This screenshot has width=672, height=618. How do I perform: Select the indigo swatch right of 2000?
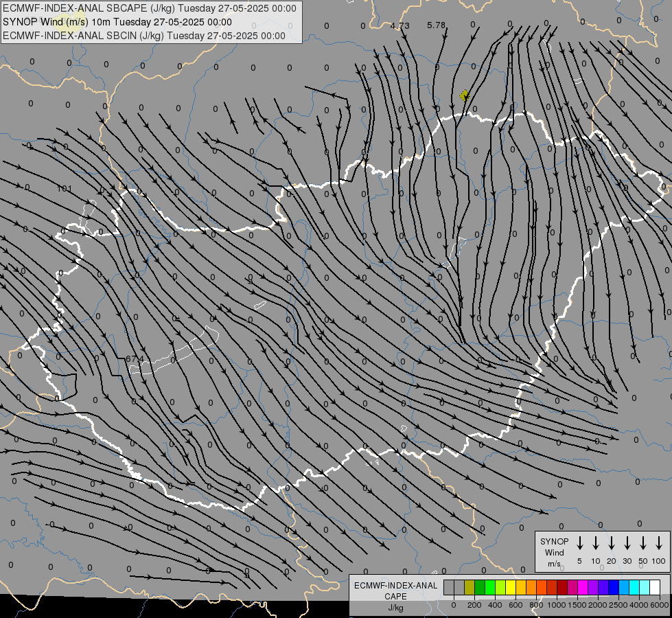(604, 587)
